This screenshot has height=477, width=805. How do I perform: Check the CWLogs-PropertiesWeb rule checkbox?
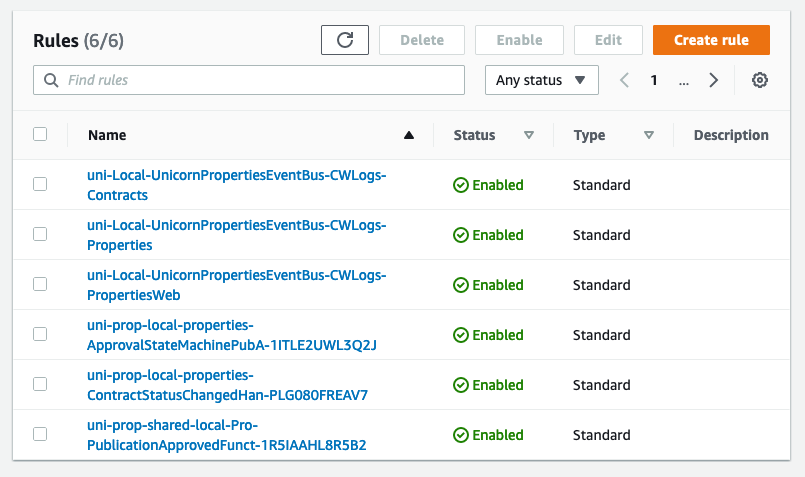[x=40, y=284]
